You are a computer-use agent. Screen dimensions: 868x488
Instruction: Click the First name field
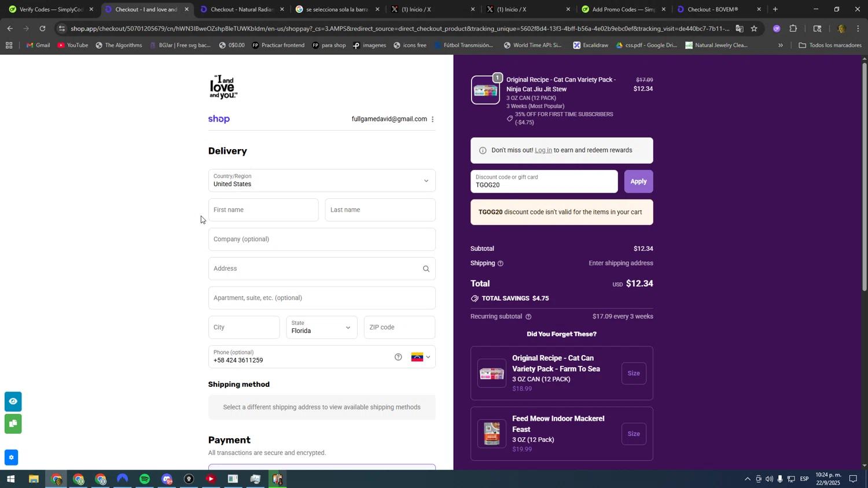(x=263, y=210)
